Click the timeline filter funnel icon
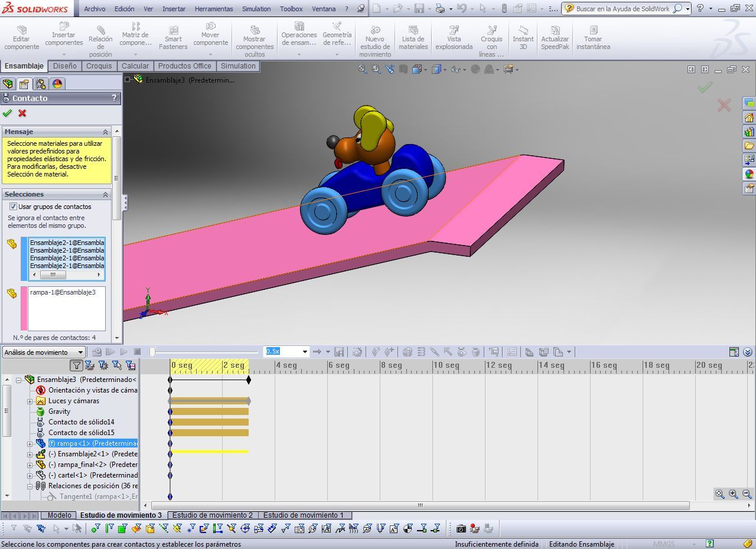The width and height of the screenshot is (756, 549). pos(76,365)
